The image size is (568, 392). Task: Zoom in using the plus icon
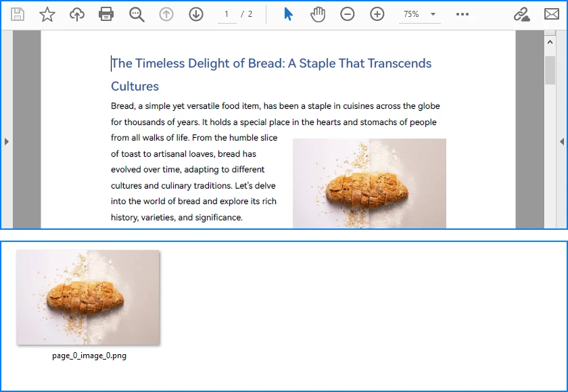tap(377, 14)
